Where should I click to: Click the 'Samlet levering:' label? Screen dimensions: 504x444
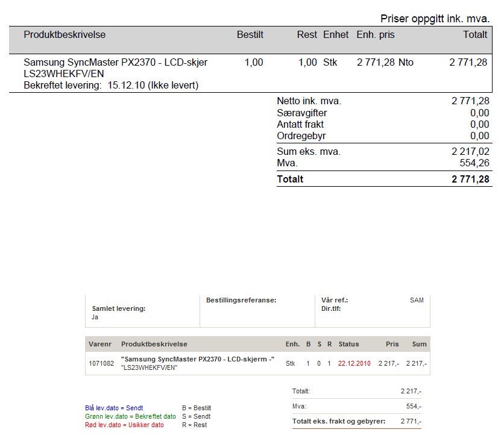(x=119, y=308)
